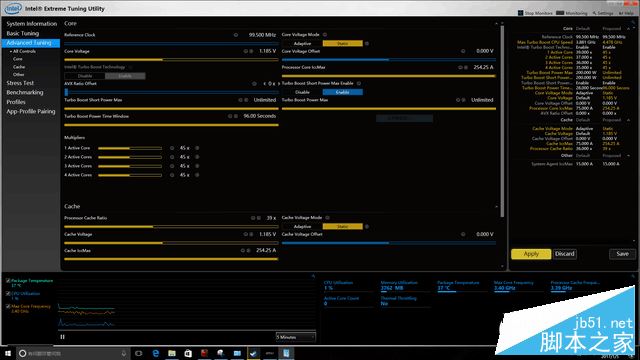Screen dimensions: 640x360
Task: Collapse the All Controls tree node
Action: pyautogui.click(x=11, y=51)
